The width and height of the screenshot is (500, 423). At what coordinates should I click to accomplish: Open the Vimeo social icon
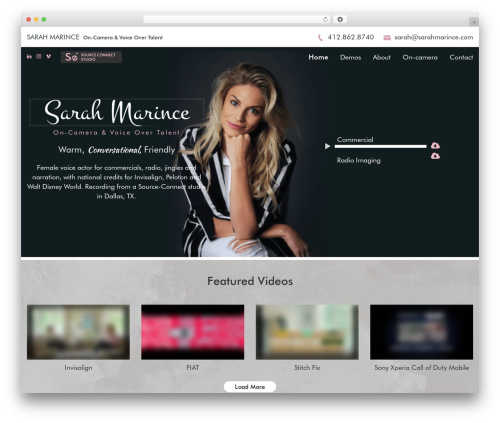click(49, 56)
